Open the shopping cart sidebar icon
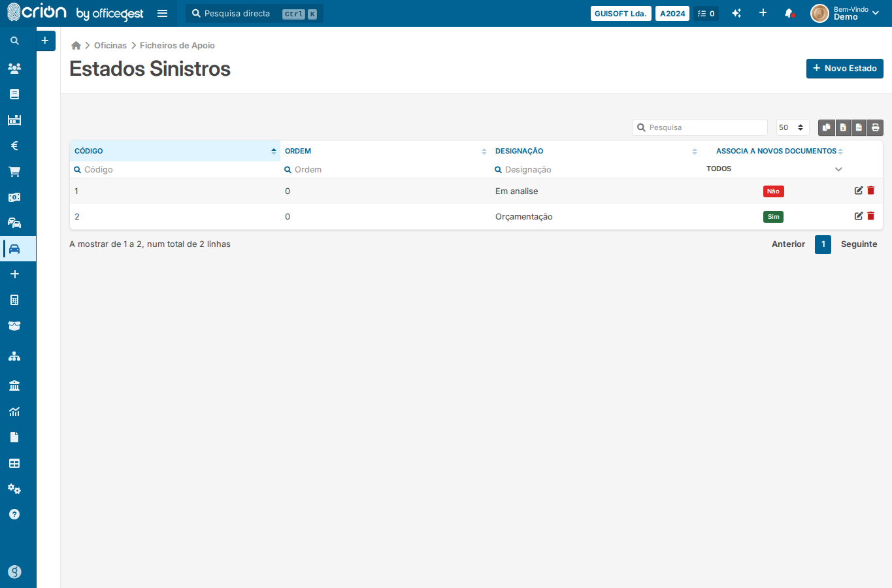Viewport: 892px width, 588px height. (x=14, y=172)
